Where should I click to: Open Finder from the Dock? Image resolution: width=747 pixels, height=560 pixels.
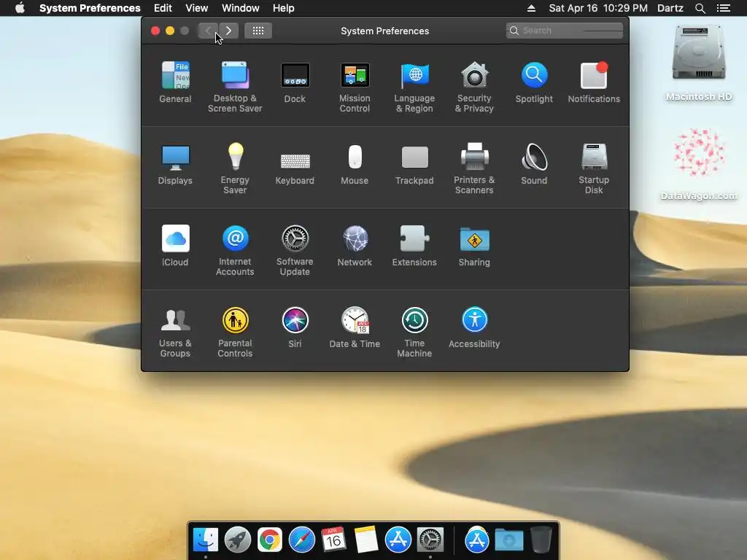[205, 540]
